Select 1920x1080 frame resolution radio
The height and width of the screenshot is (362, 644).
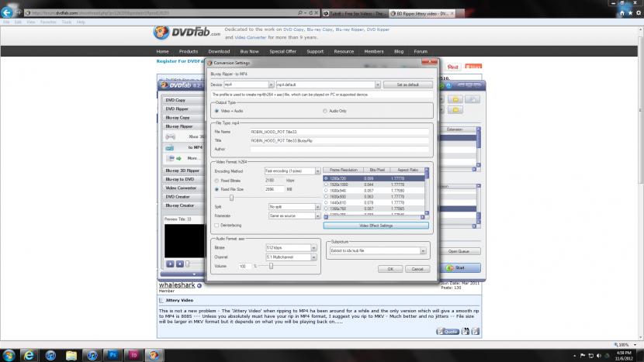click(x=326, y=184)
